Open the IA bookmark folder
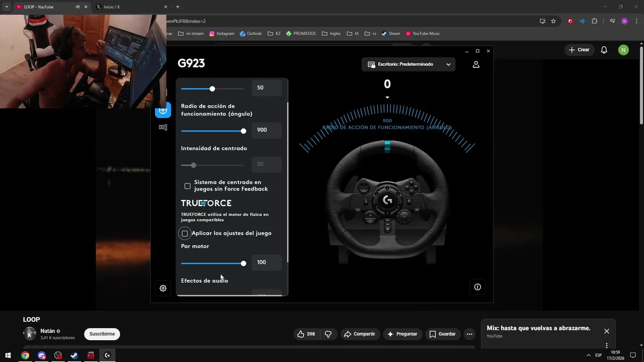The width and height of the screenshot is (644, 362). tap(353, 34)
